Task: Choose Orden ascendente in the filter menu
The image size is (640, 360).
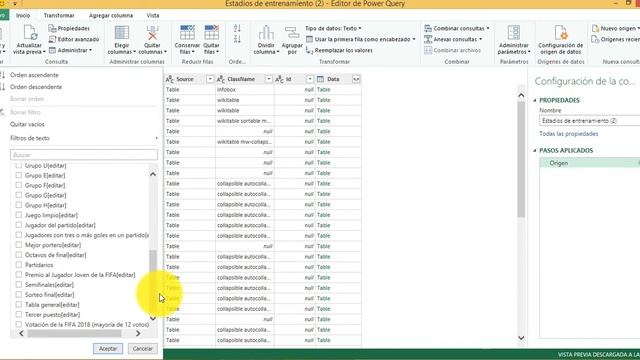Action: click(x=34, y=75)
